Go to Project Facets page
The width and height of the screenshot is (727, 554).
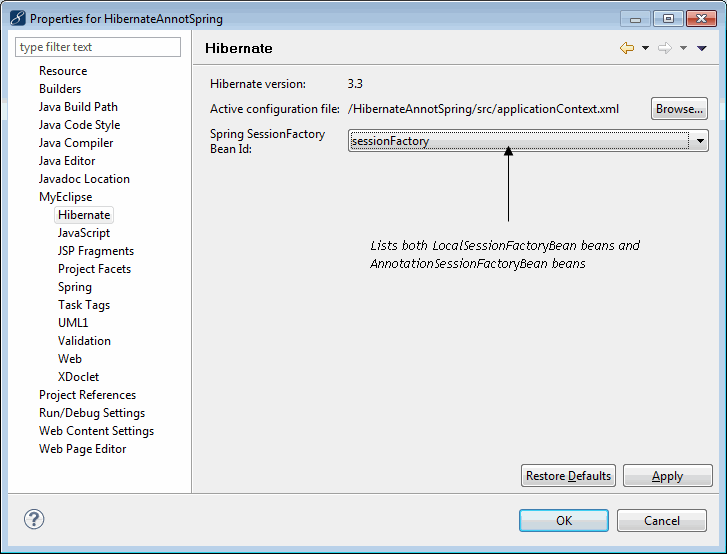pyautogui.click(x=94, y=269)
